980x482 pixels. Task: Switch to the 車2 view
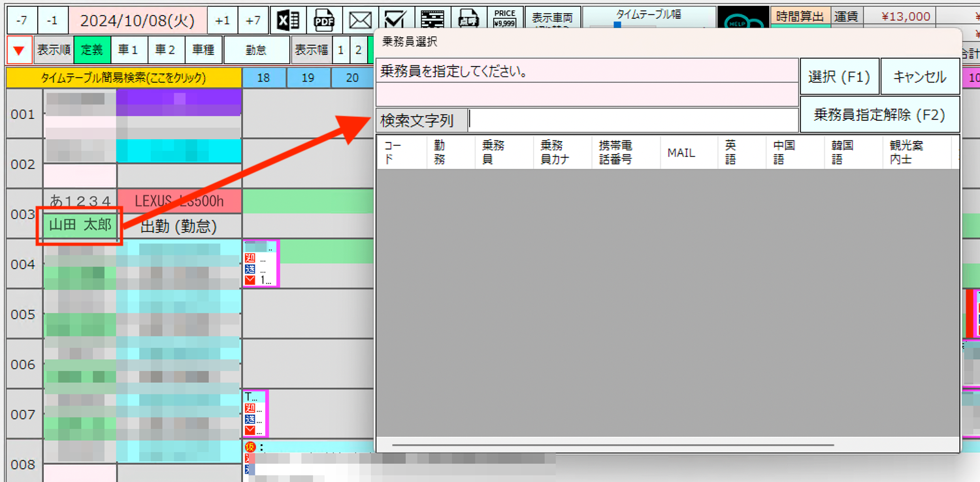[166, 49]
